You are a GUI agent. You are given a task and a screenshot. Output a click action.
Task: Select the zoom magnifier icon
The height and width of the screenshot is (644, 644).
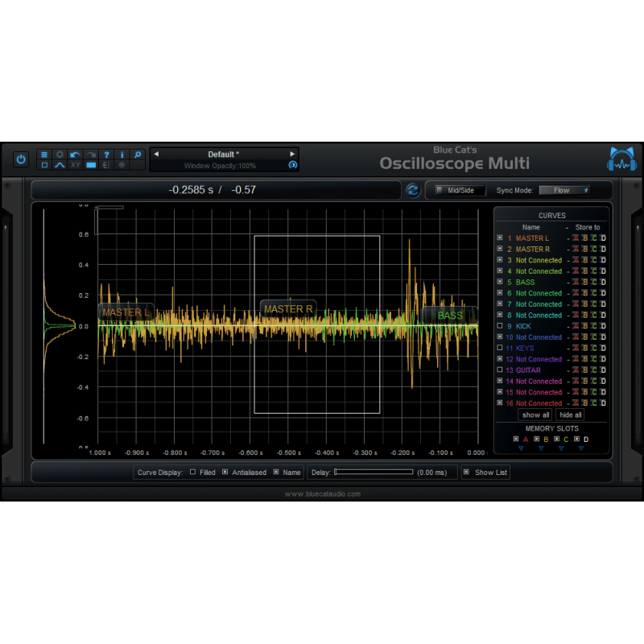(137, 155)
